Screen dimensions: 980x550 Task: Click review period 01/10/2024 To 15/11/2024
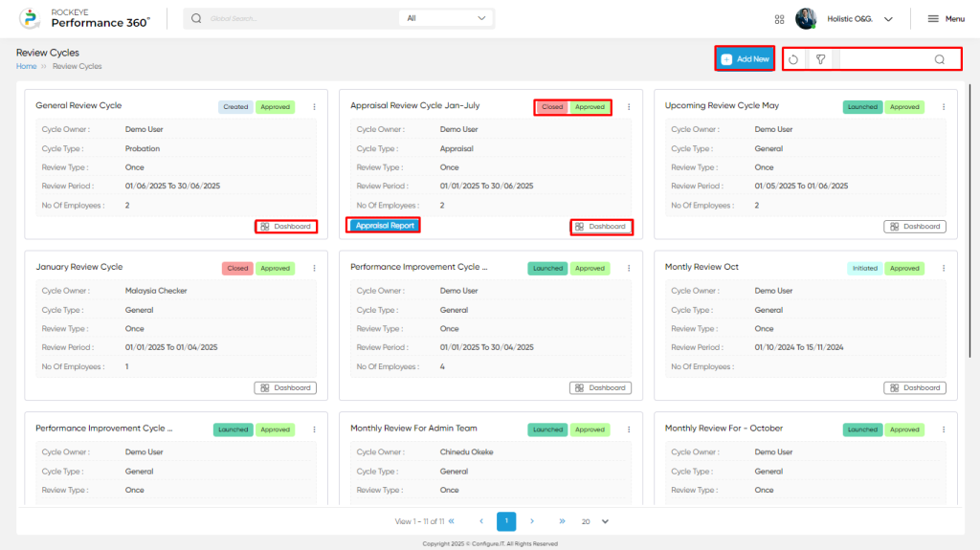pyautogui.click(x=799, y=347)
